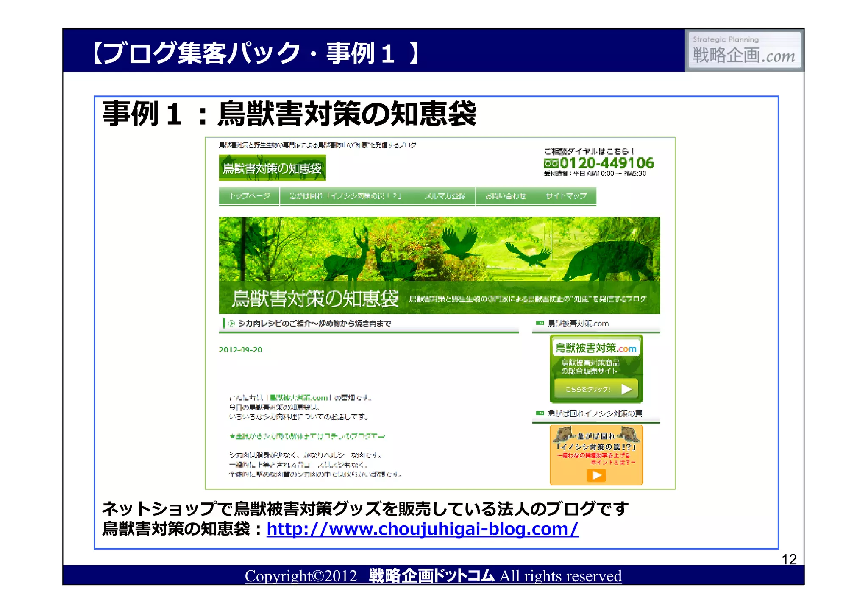Open the サイトマップ navigation tab
This screenshot has width=868, height=614.
click(x=566, y=196)
